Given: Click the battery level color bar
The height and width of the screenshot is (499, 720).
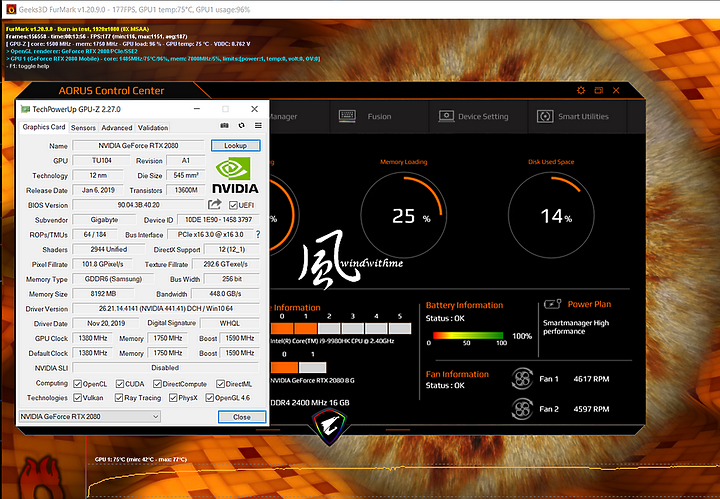Looking at the screenshot, I should click(467, 336).
